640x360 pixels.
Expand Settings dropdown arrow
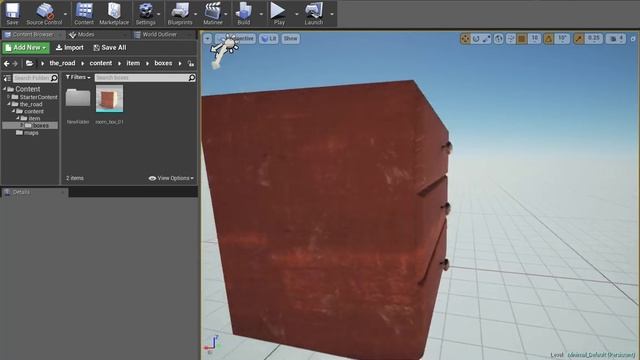(159, 14)
